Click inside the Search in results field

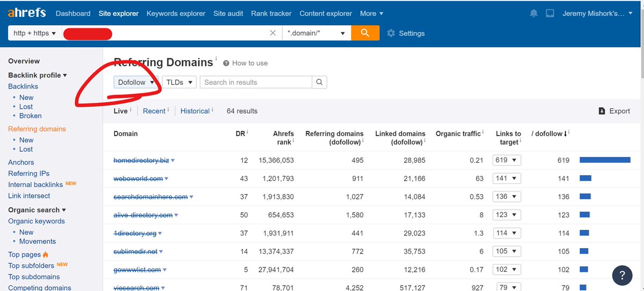pyautogui.click(x=256, y=82)
